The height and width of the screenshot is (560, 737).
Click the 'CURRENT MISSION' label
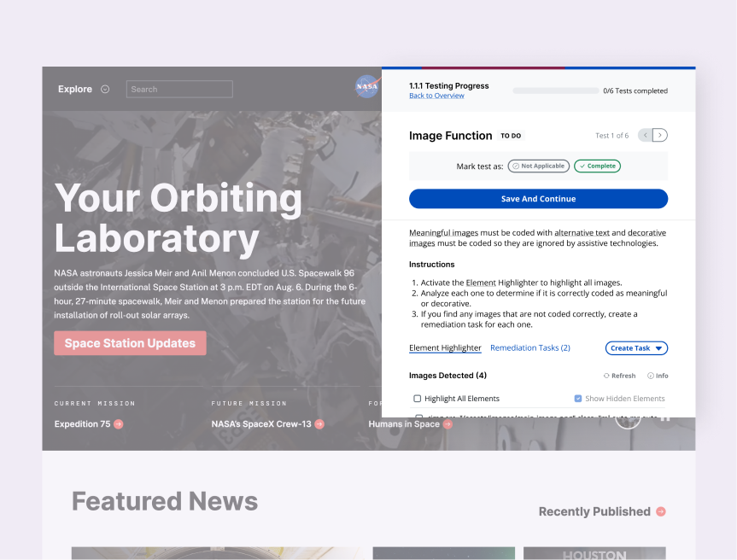click(95, 404)
